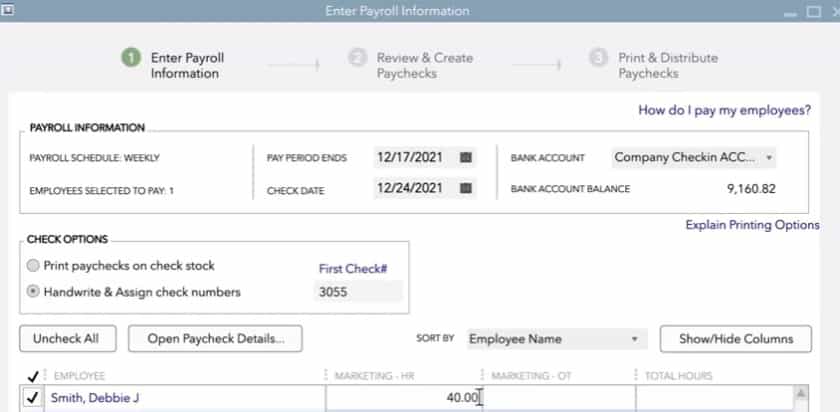Select step 1 Enter Payroll Information circle

coord(131,58)
